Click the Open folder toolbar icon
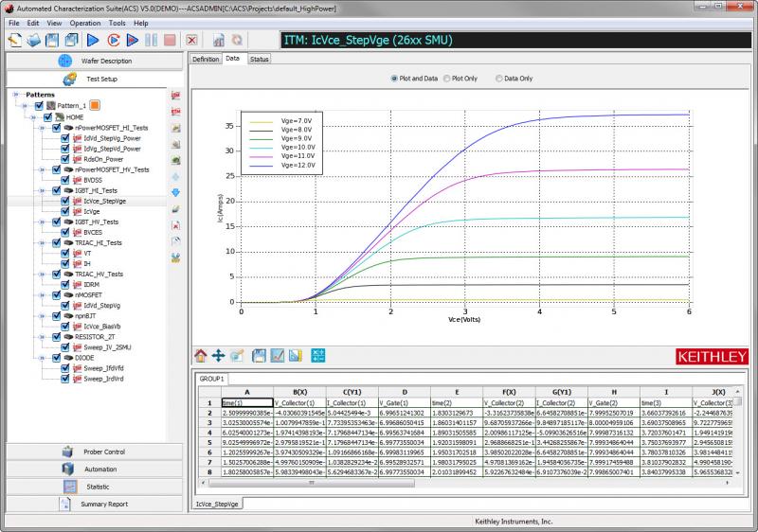This screenshot has width=758, height=532. pos(34,40)
